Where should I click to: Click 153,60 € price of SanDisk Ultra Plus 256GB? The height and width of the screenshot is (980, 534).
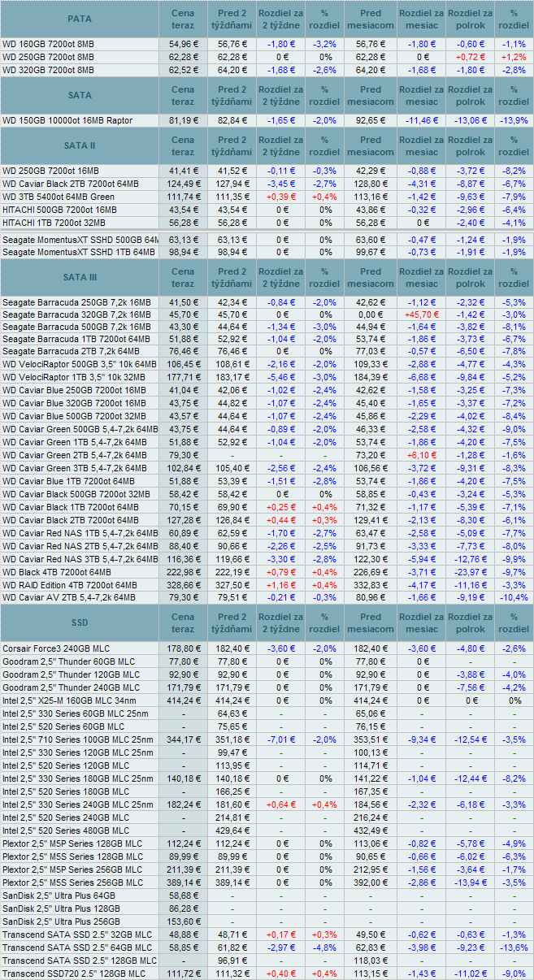[x=183, y=921]
